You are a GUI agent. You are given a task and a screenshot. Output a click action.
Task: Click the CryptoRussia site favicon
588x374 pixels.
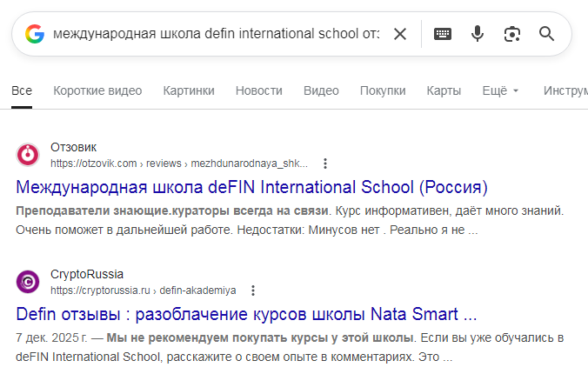pyautogui.click(x=29, y=282)
